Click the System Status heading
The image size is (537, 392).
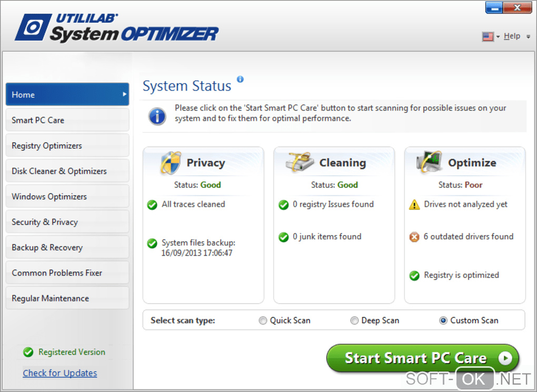[187, 86]
